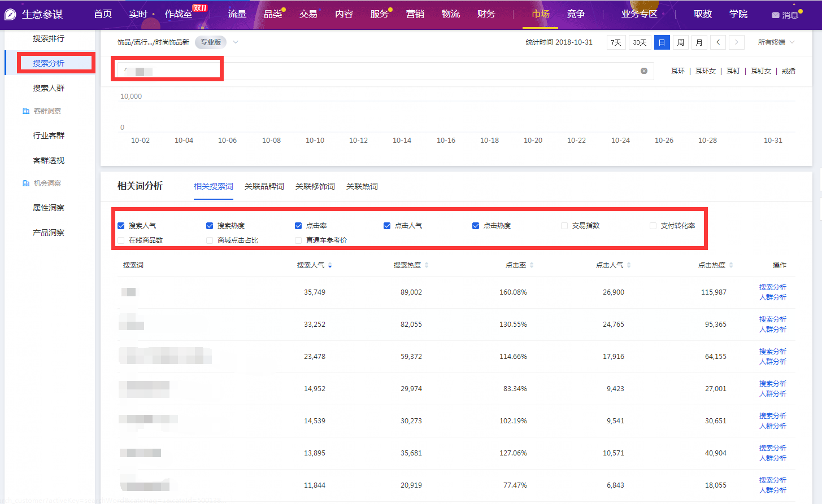The height and width of the screenshot is (504, 822).
Task: Select the 日 time range button
Action: pos(662,42)
